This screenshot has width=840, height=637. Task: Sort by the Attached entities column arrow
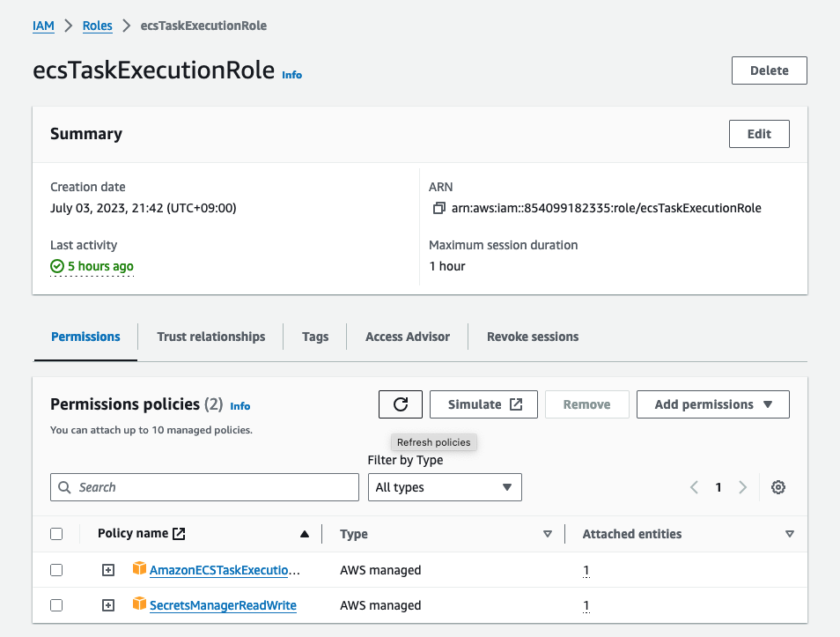(789, 534)
